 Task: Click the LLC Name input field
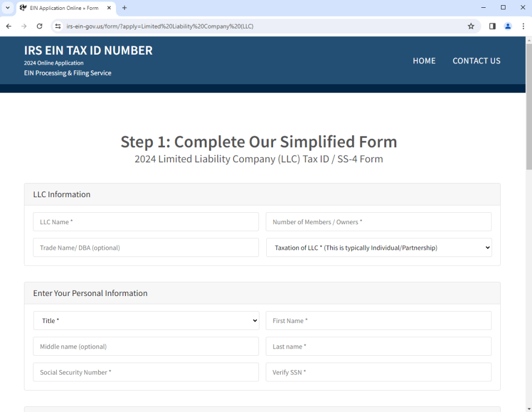point(146,222)
